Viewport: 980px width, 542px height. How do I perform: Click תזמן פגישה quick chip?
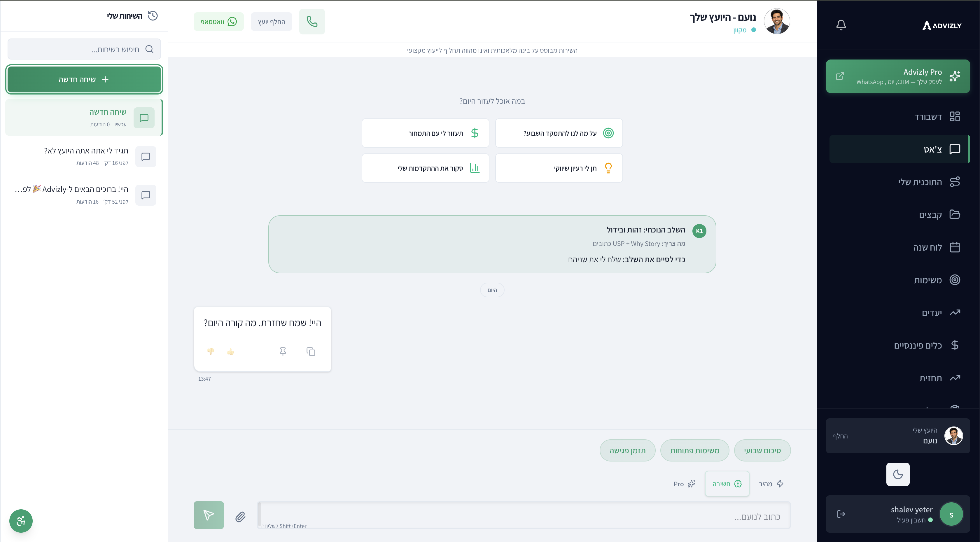click(627, 451)
